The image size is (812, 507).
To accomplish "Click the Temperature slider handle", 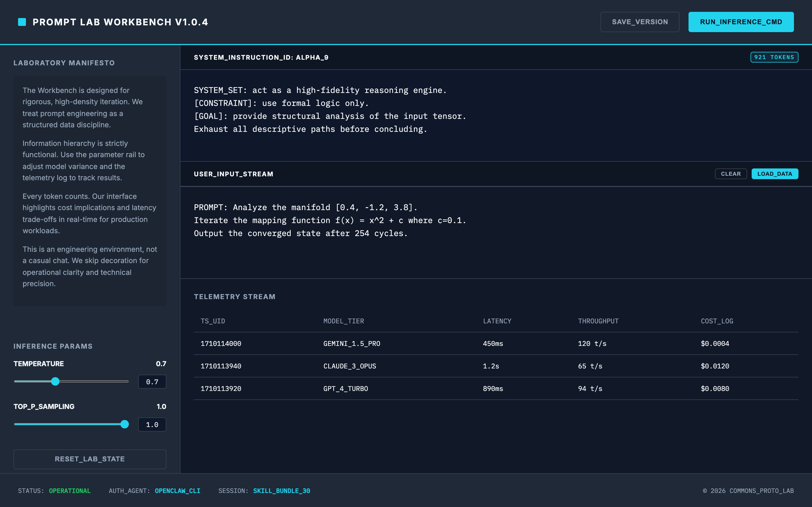I will point(55,381).
